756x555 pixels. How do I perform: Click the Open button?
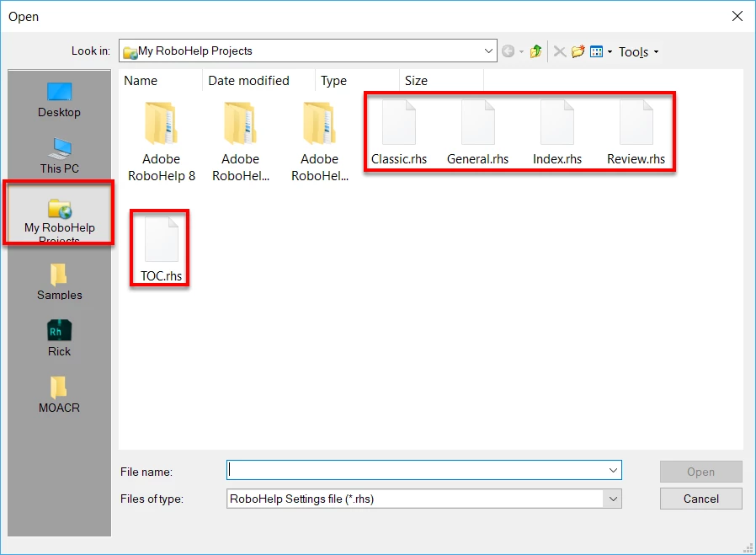click(700, 472)
